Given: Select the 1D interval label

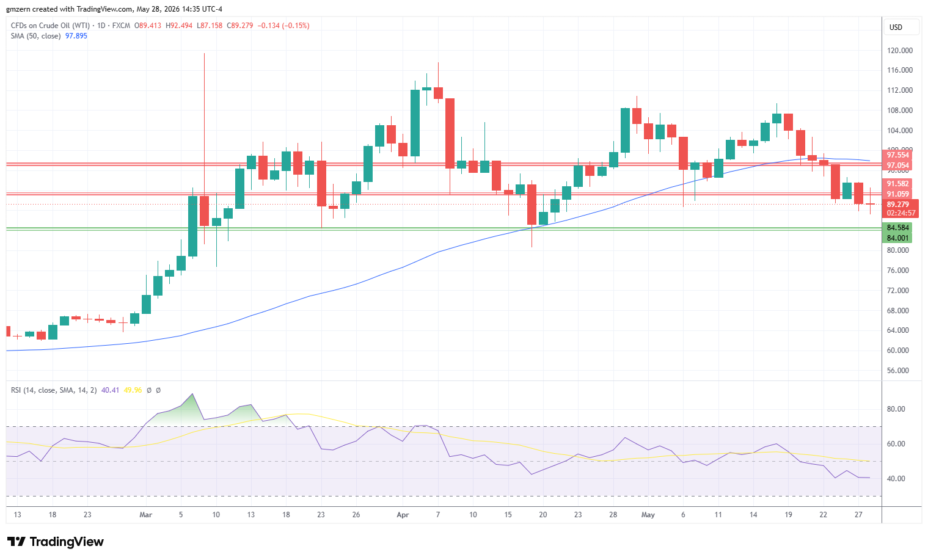Looking at the screenshot, I should (x=101, y=26).
